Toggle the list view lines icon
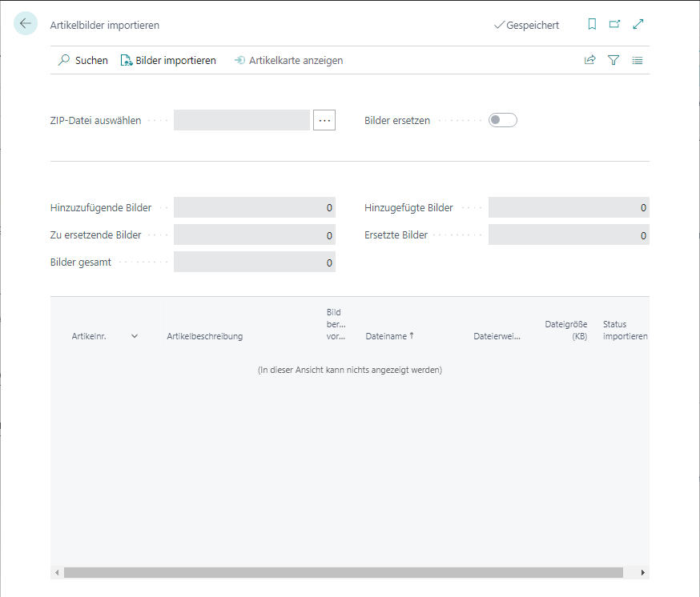This screenshot has height=597, width=700. tap(637, 60)
